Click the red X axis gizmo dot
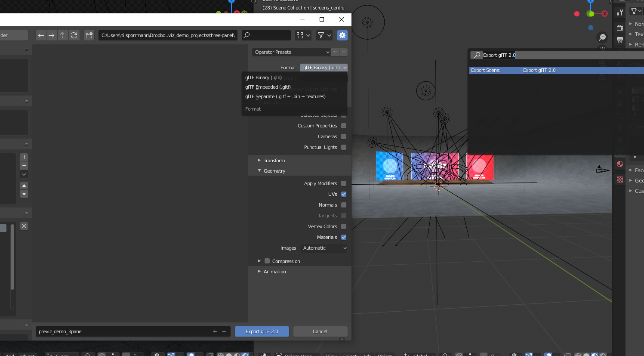This screenshot has height=356, width=644. pos(605,14)
